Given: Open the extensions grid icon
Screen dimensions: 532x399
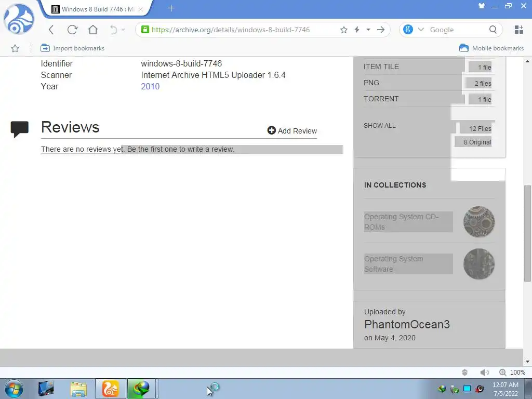Looking at the screenshot, I should (519, 30).
